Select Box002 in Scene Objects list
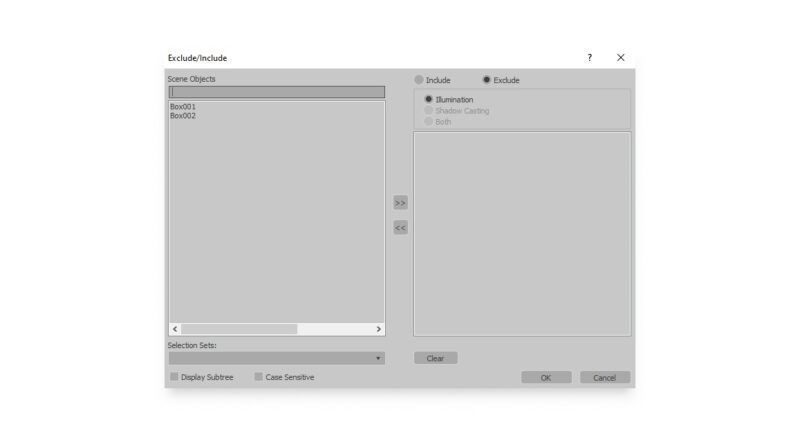 (183, 116)
